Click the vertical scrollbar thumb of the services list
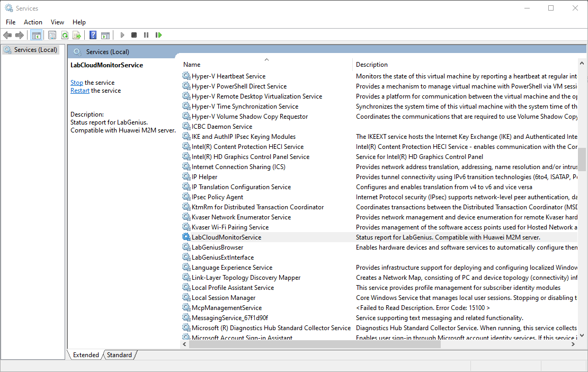Screen dimensions: 588x372 (x=582, y=159)
